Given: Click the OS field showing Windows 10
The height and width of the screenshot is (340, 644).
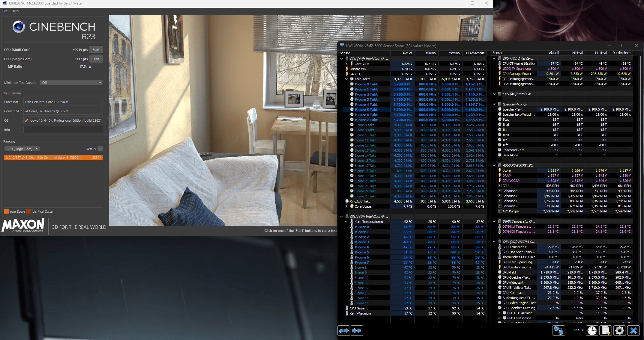Looking at the screenshot, I should (63, 120).
